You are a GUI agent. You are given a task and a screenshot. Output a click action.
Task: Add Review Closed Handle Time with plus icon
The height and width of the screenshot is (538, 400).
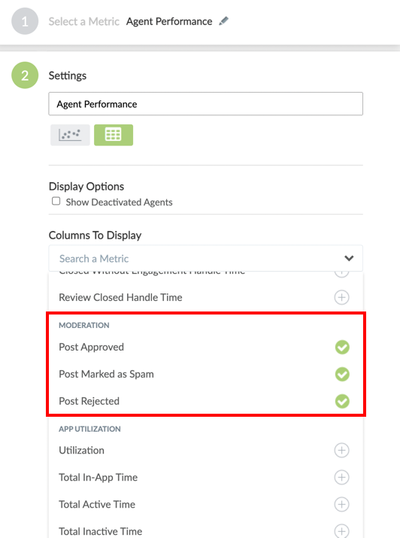click(342, 297)
